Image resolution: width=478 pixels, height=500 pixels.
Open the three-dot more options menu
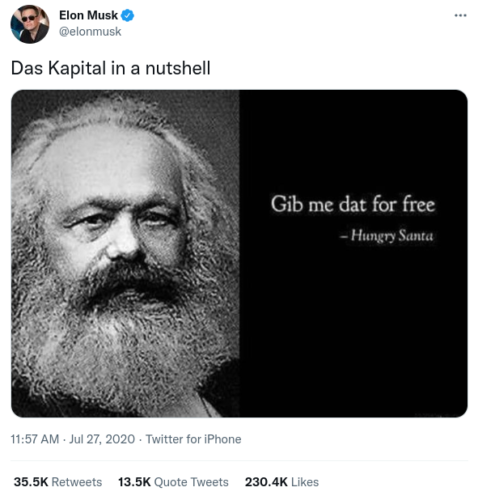pos(460,15)
